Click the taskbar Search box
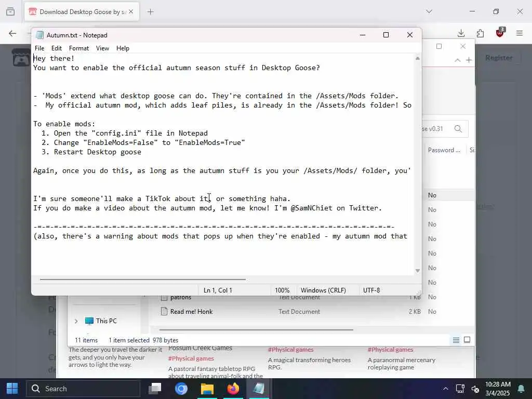 (83, 389)
